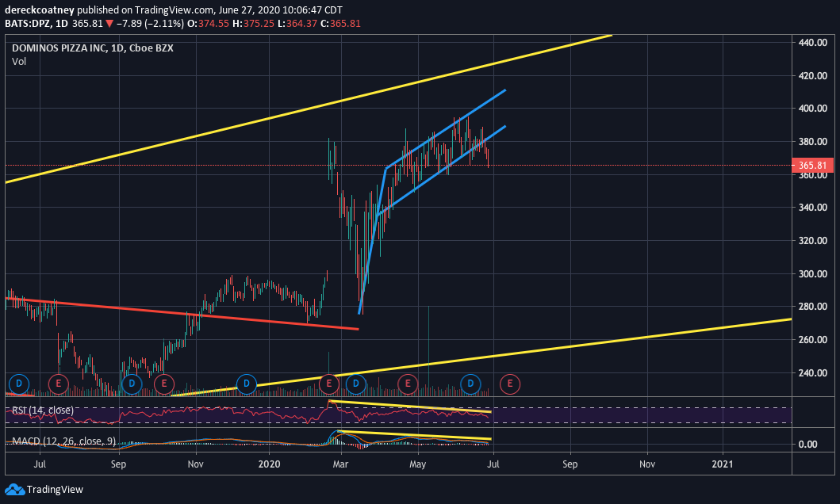Select the red descending trendline drawing

(x=182, y=314)
